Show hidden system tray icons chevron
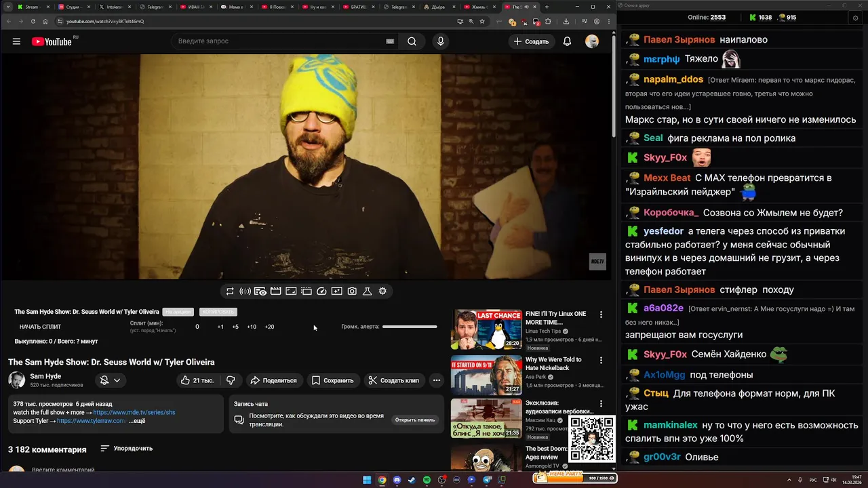This screenshot has width=868, height=488. pyautogui.click(x=789, y=480)
